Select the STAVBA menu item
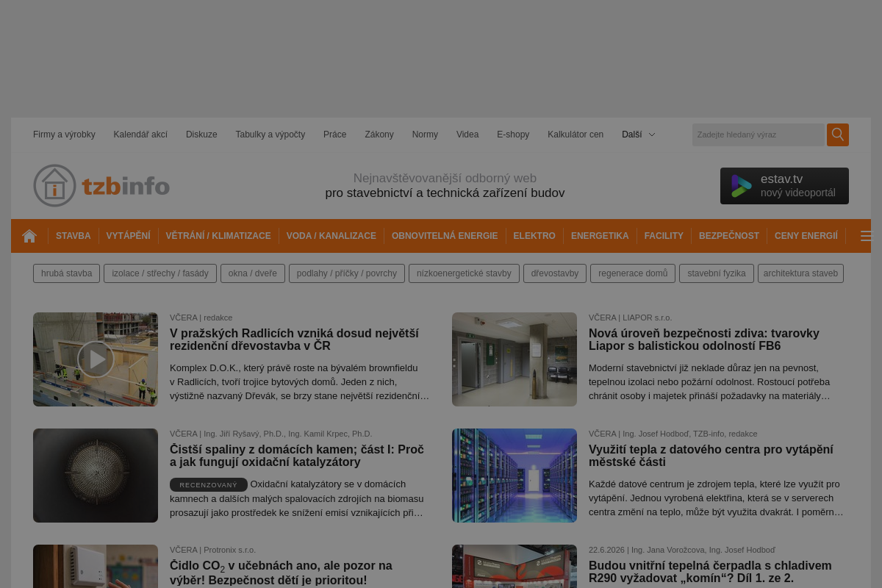 click(73, 236)
